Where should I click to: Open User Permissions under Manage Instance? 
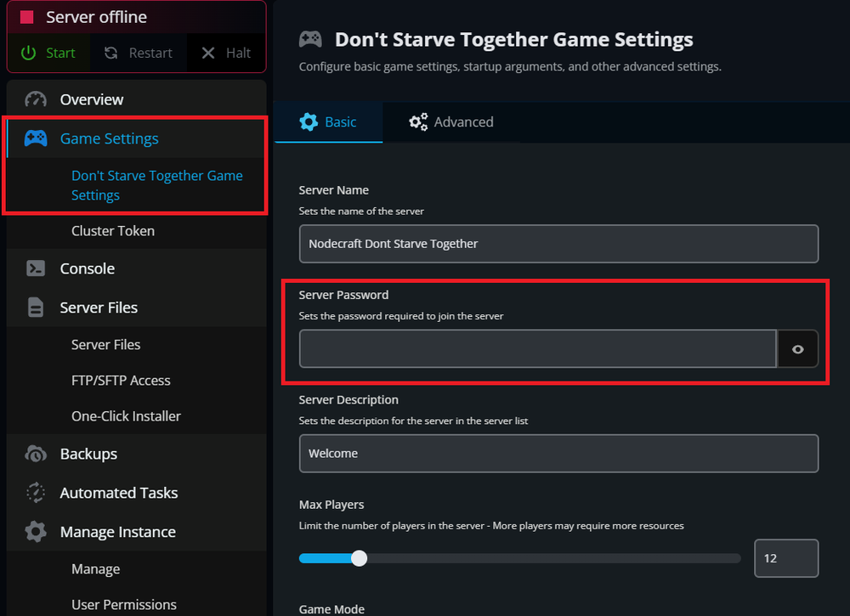point(124,604)
